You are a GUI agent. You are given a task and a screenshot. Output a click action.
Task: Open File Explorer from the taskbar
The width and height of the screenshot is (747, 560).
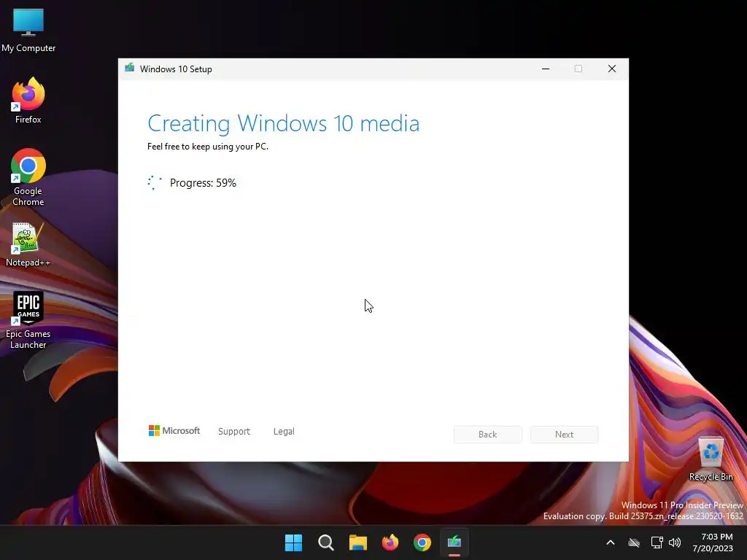point(357,542)
